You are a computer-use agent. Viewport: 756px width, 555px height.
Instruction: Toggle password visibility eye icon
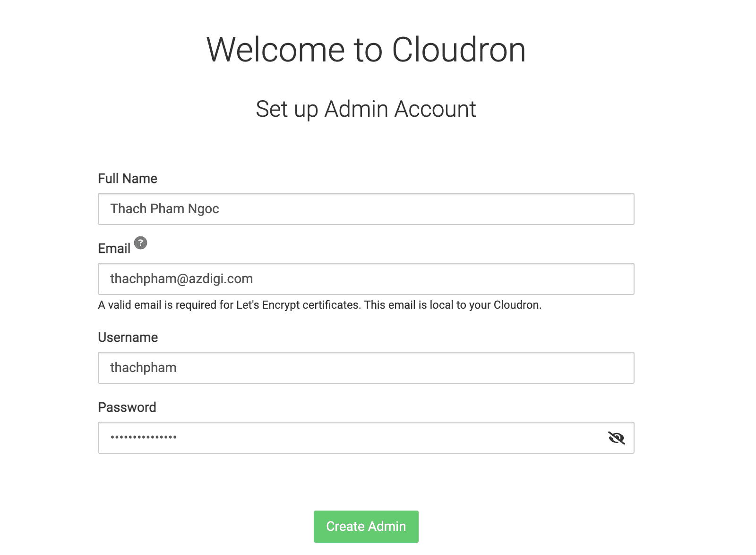coord(616,438)
